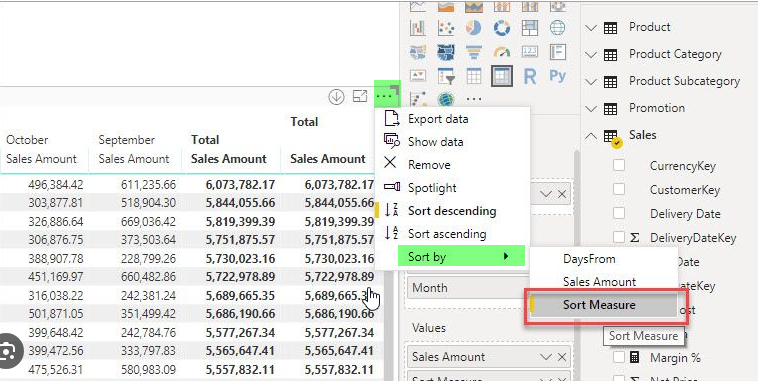Select the KPI visual
758x381 pixels.
point(418,76)
